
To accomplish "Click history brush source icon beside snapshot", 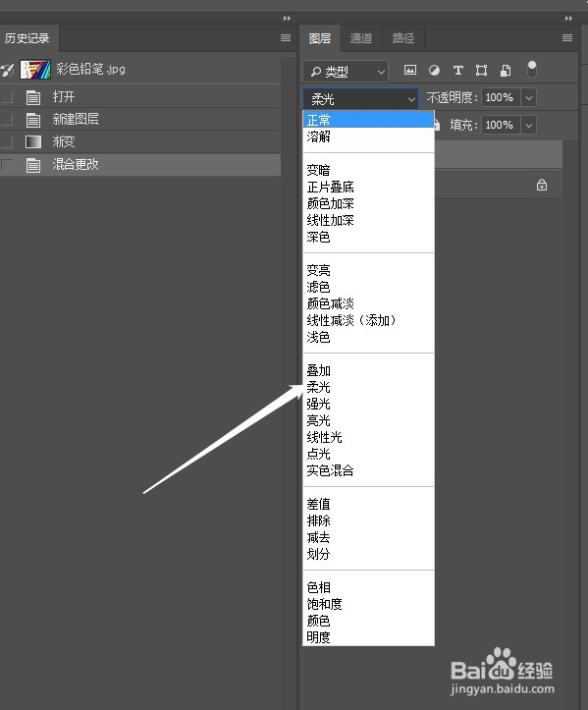I will (8, 70).
